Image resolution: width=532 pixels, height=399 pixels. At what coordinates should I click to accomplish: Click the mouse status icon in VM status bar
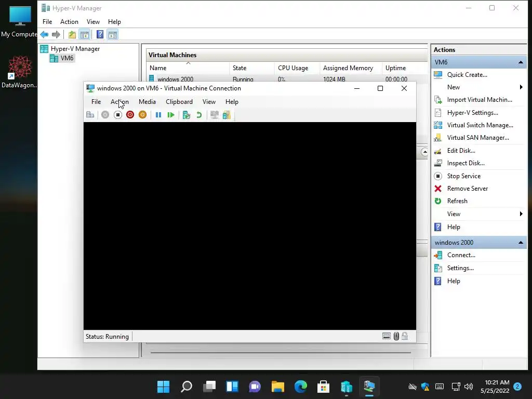pyautogui.click(x=396, y=336)
